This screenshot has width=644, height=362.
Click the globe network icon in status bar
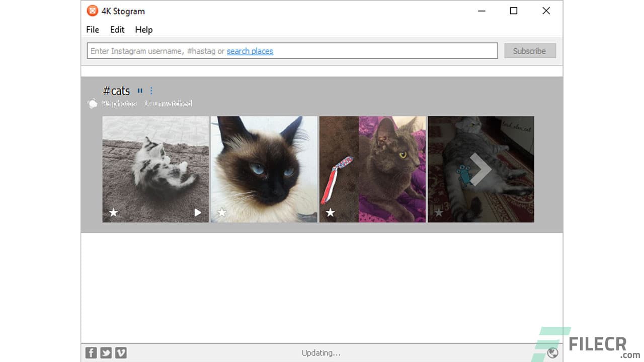click(x=552, y=352)
